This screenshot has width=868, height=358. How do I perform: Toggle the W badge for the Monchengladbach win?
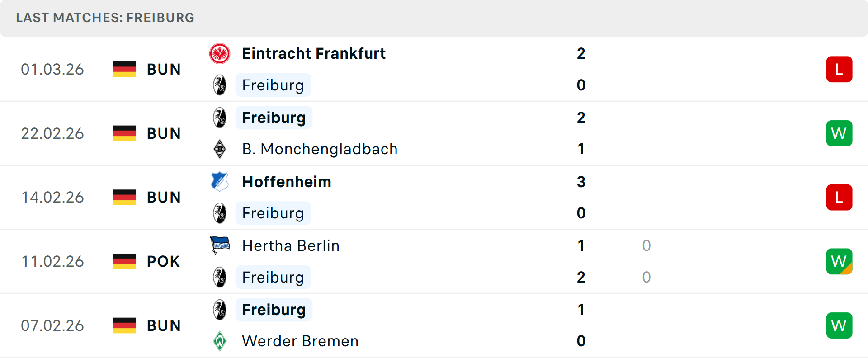tap(839, 133)
